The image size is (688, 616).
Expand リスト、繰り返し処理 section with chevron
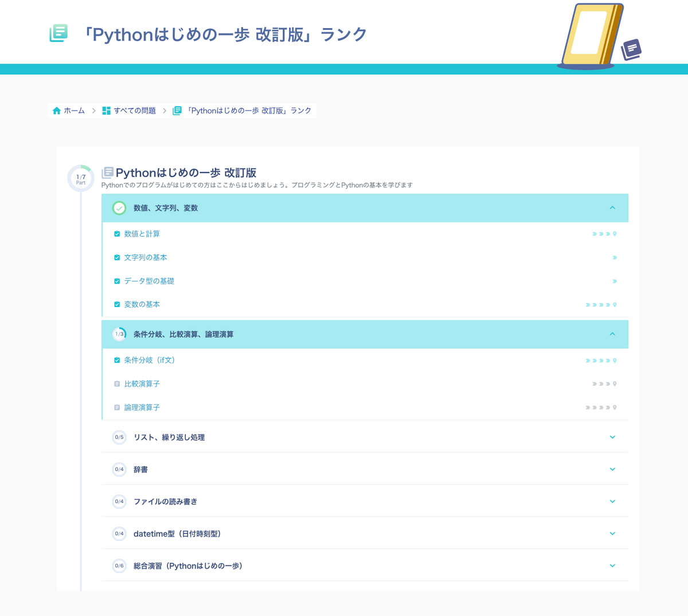pos(612,437)
